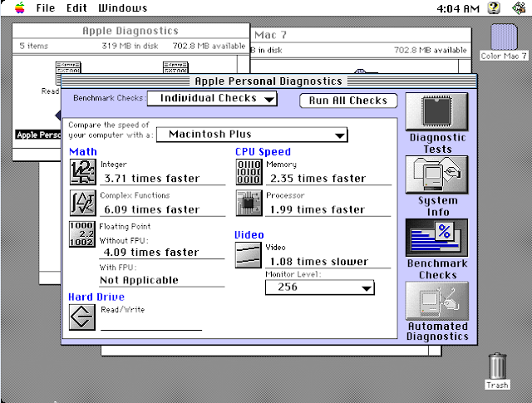Open the Automated Diagnostics panel icon

(x=436, y=301)
